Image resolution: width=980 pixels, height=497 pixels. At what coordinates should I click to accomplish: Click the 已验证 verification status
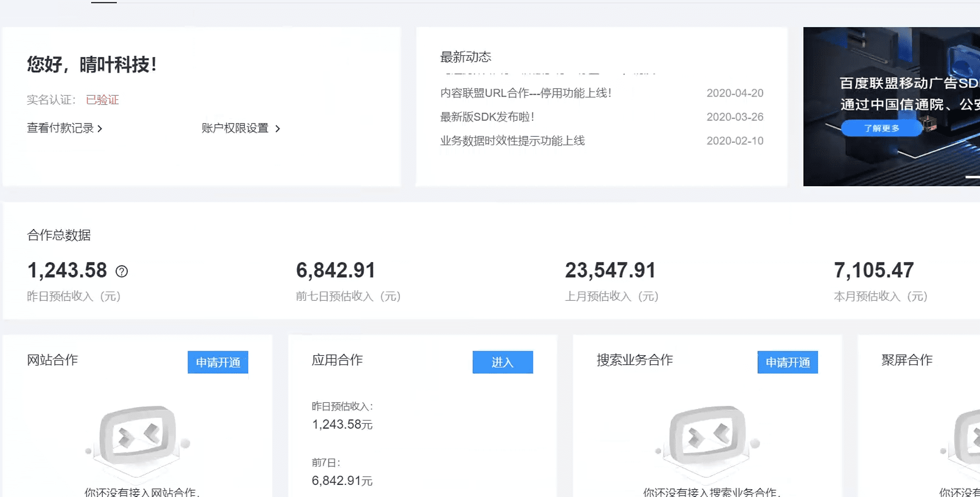(102, 100)
